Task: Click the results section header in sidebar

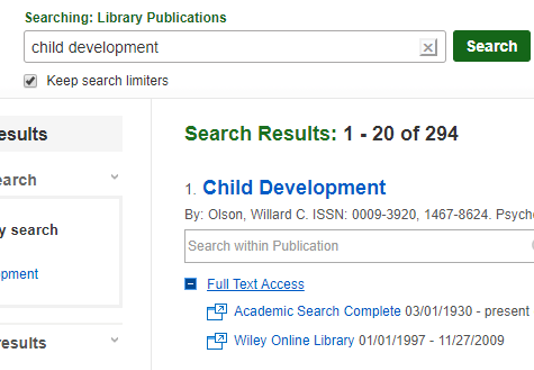Action: (23, 343)
